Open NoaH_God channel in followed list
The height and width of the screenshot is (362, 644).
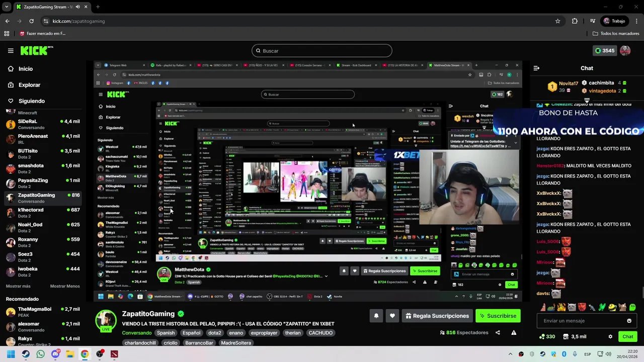click(43, 227)
